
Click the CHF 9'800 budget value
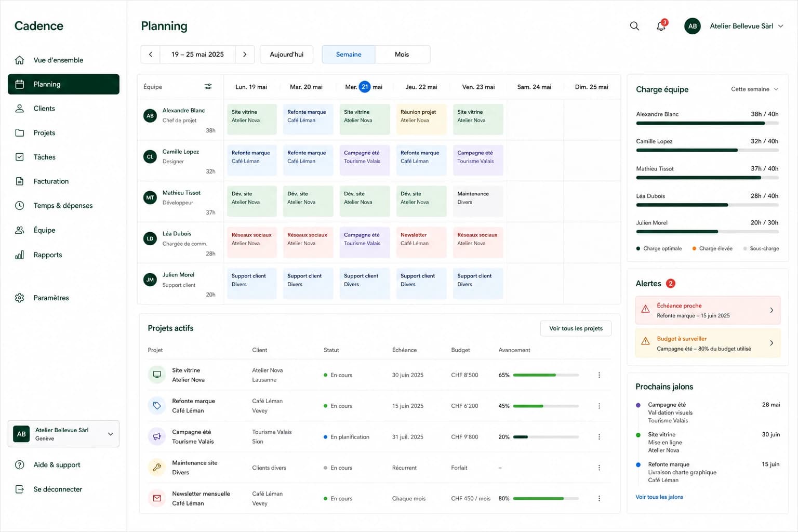tap(464, 437)
